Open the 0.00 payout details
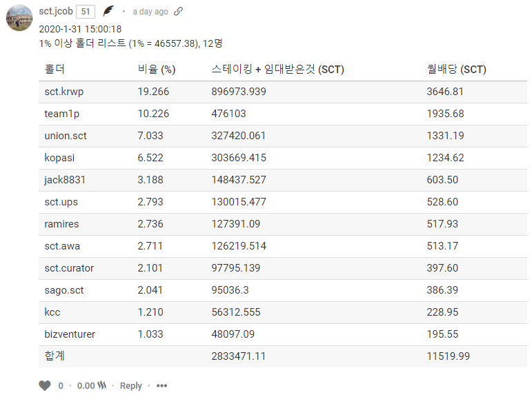 pos(86,386)
